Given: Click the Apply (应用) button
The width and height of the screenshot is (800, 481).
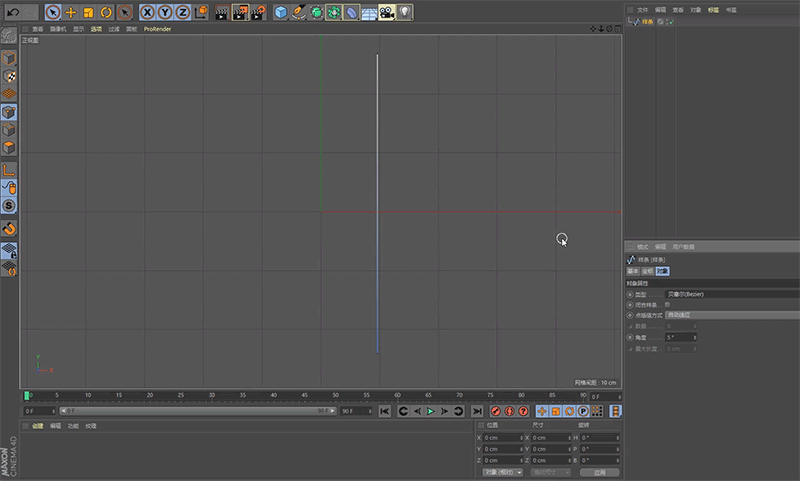Looking at the screenshot, I should 599,472.
